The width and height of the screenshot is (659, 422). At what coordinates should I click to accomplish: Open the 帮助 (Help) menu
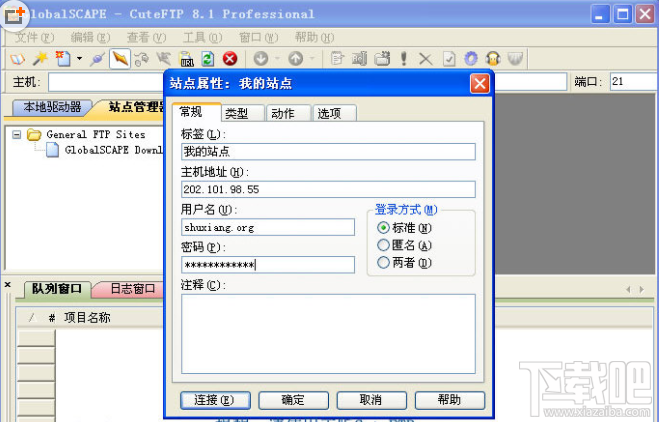point(314,38)
